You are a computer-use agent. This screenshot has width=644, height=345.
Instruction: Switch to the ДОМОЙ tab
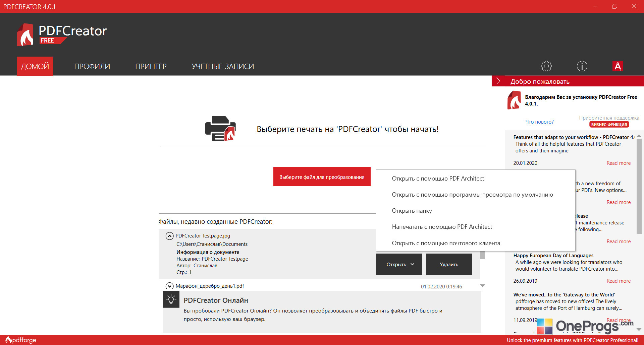click(x=35, y=66)
